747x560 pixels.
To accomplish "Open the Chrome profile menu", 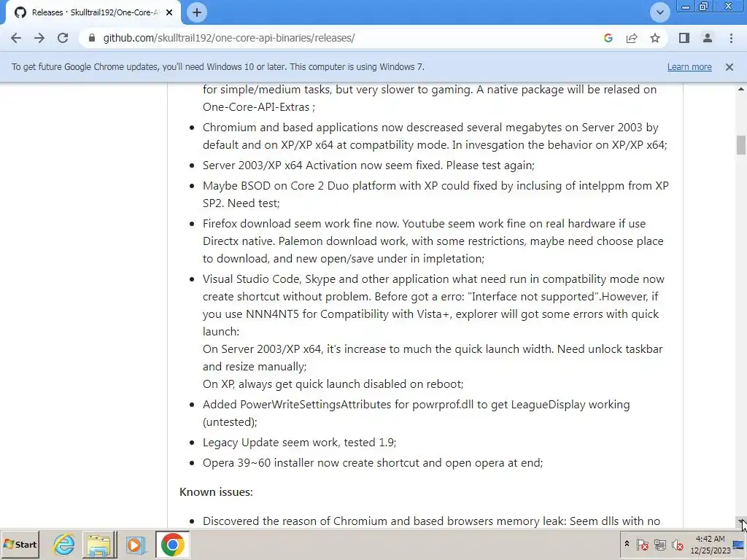I will [708, 38].
